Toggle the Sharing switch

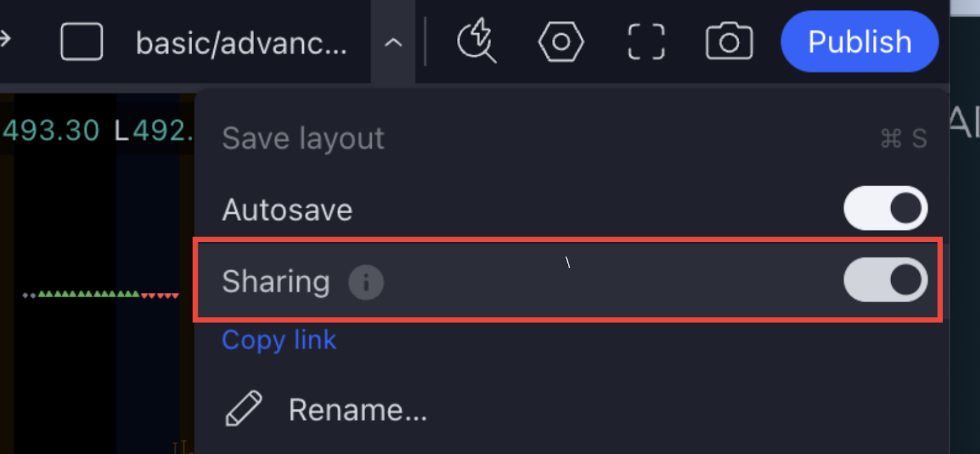tap(885, 279)
